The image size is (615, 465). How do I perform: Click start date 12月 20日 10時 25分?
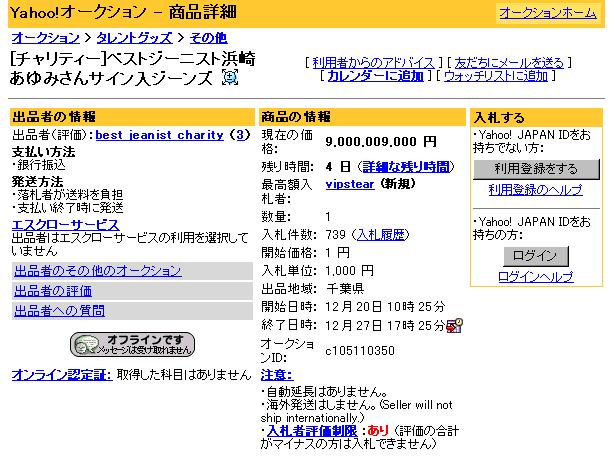(385, 307)
